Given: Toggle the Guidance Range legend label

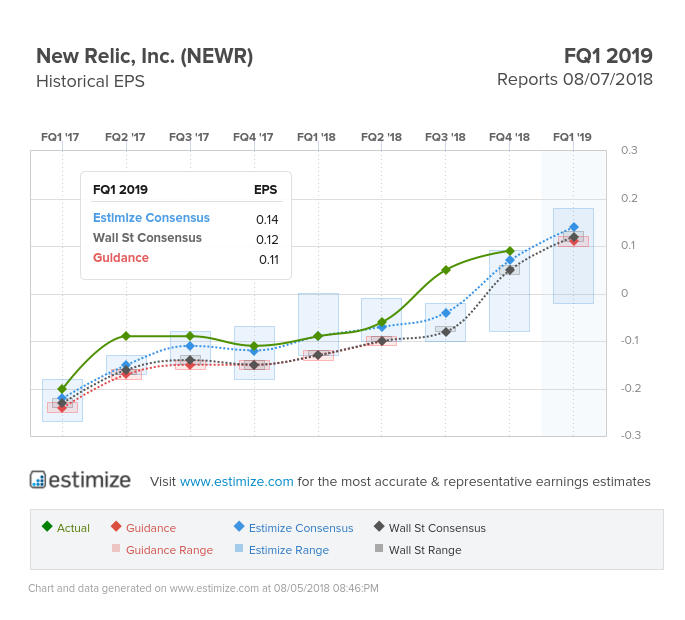Looking at the screenshot, I should coord(170,550).
